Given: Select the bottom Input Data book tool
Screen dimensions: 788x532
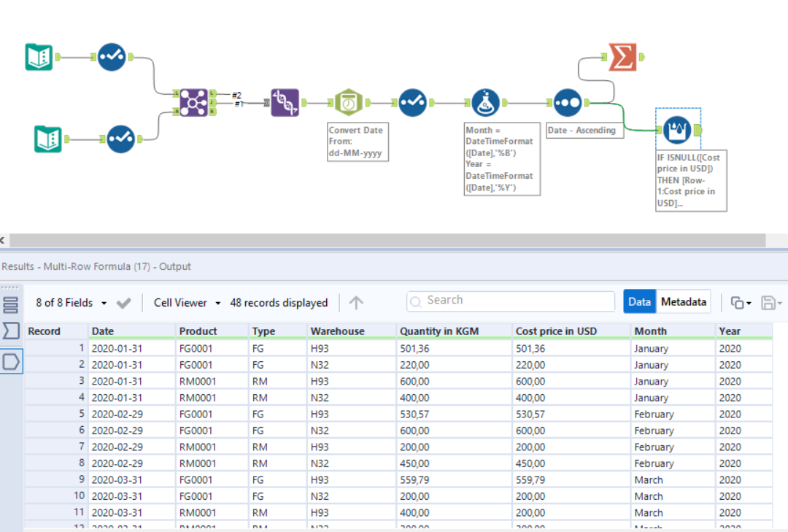Looking at the screenshot, I should point(47,139).
